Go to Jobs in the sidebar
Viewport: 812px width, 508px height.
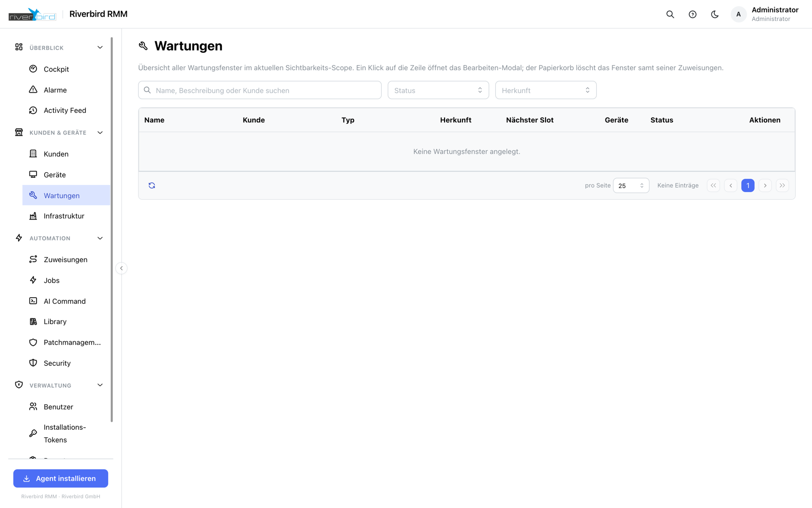click(66, 280)
